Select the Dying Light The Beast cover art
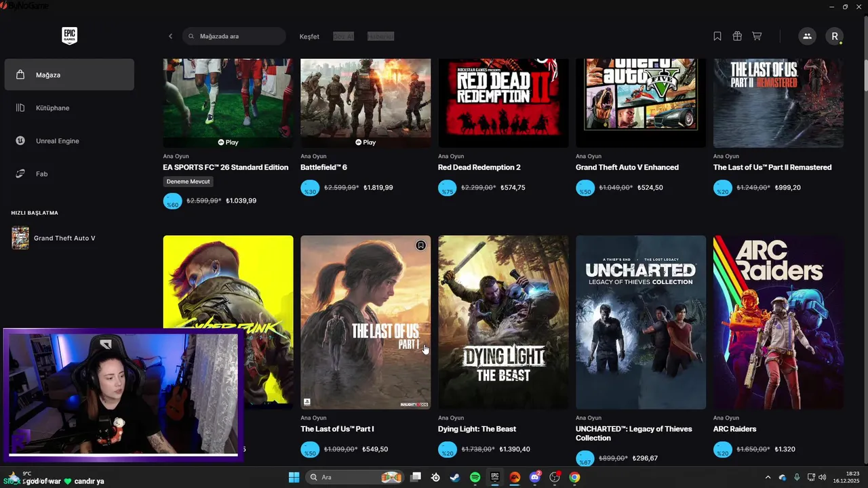868x488 pixels. [x=503, y=323]
